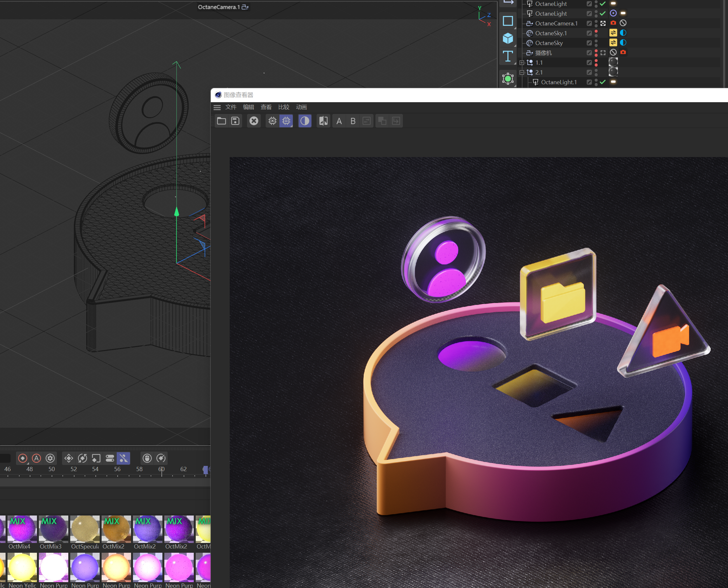Toggle the luminance/contrast display mode icon
This screenshot has width=728, height=588.
(x=304, y=121)
